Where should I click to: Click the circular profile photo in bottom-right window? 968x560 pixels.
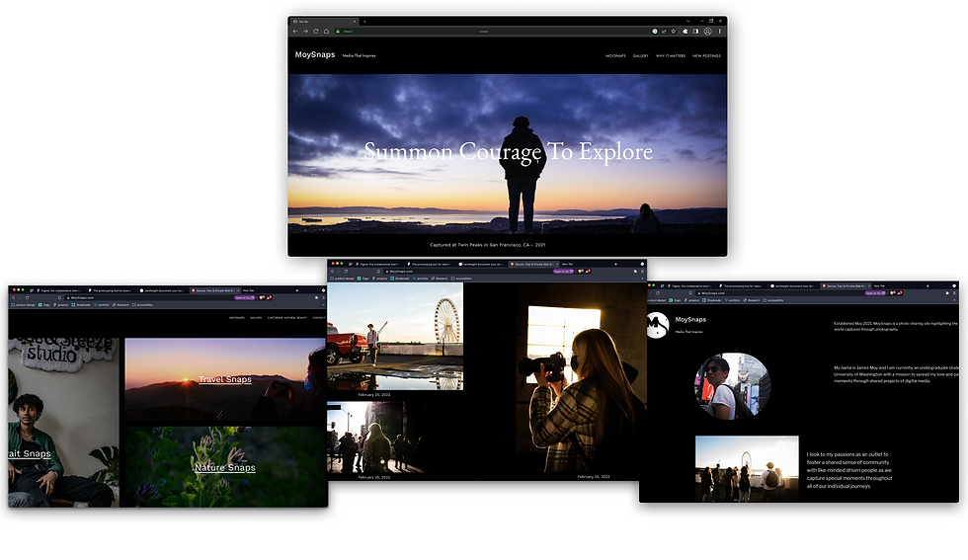(x=733, y=386)
